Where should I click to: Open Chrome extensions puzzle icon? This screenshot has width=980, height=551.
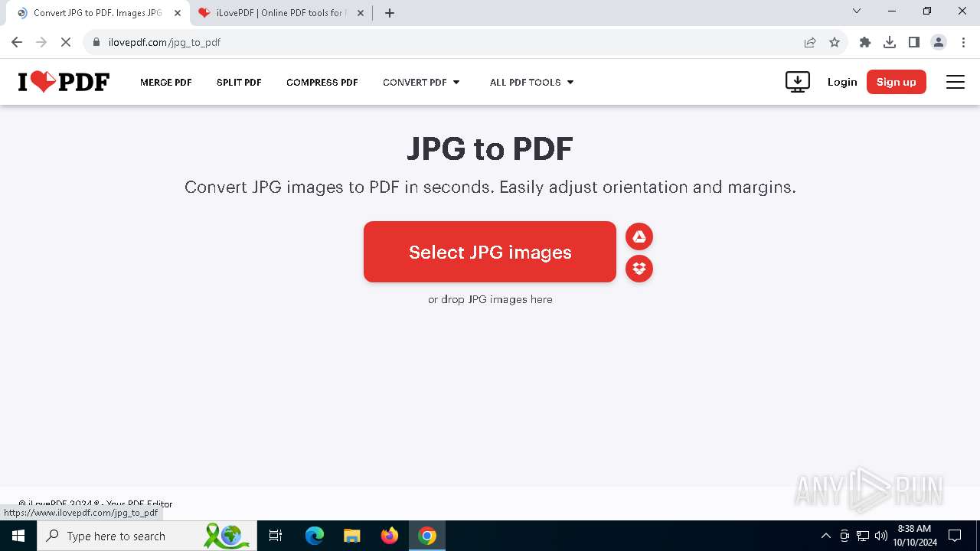865,42
